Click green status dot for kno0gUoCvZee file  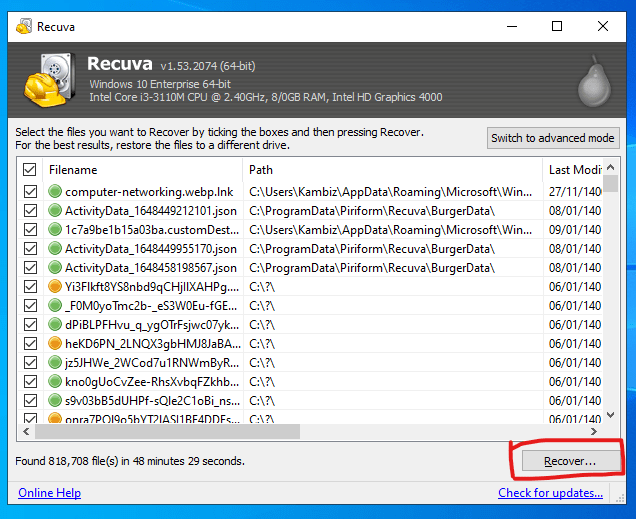click(x=55, y=381)
